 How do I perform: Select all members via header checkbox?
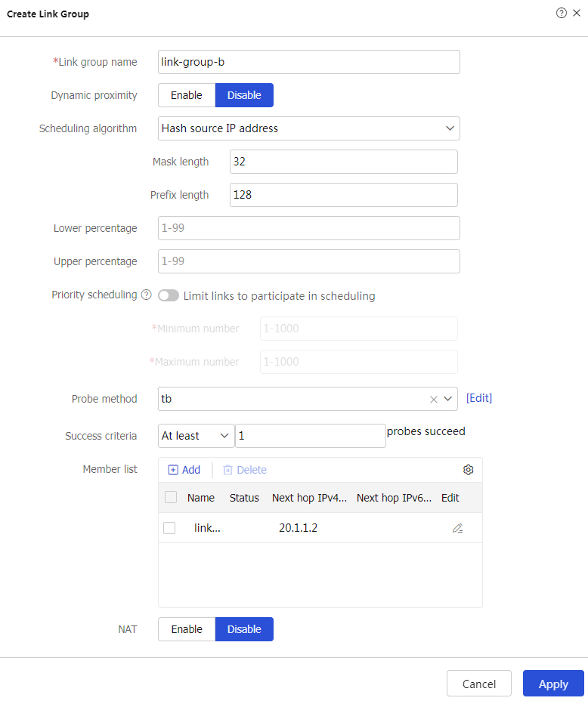[x=171, y=497]
